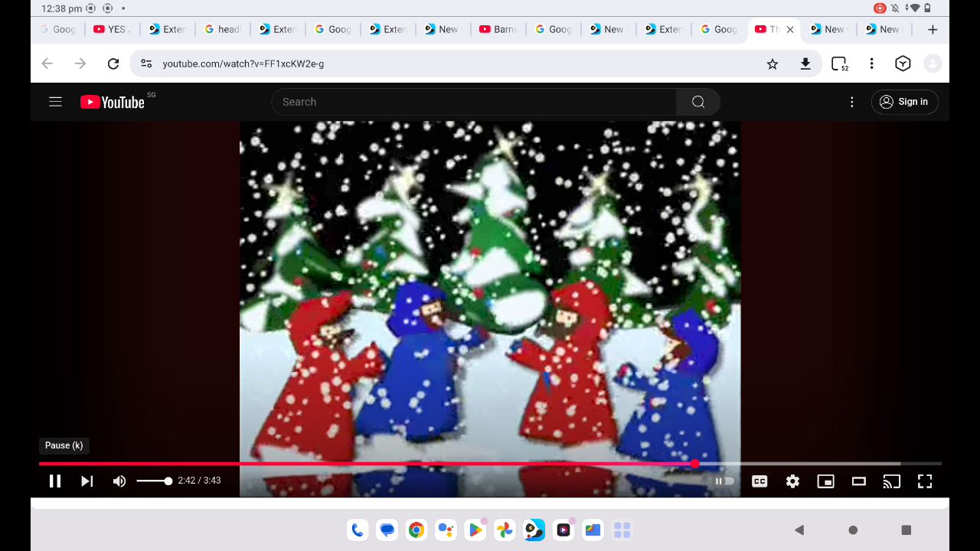Switch to theater mode
Viewport: 980px width, 551px height.
859,481
